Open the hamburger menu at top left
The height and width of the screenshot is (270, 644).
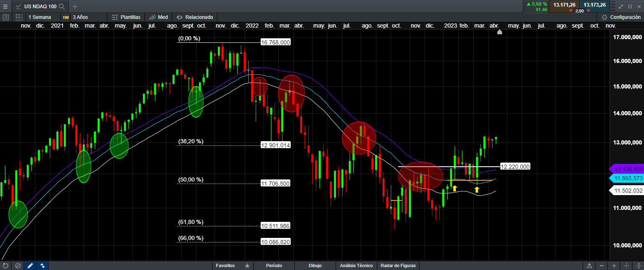5,7
